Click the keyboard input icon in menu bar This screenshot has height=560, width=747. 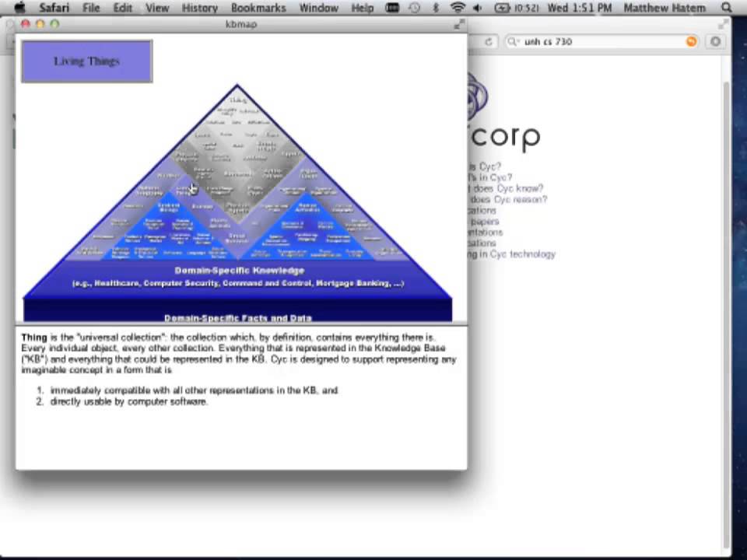click(391, 8)
